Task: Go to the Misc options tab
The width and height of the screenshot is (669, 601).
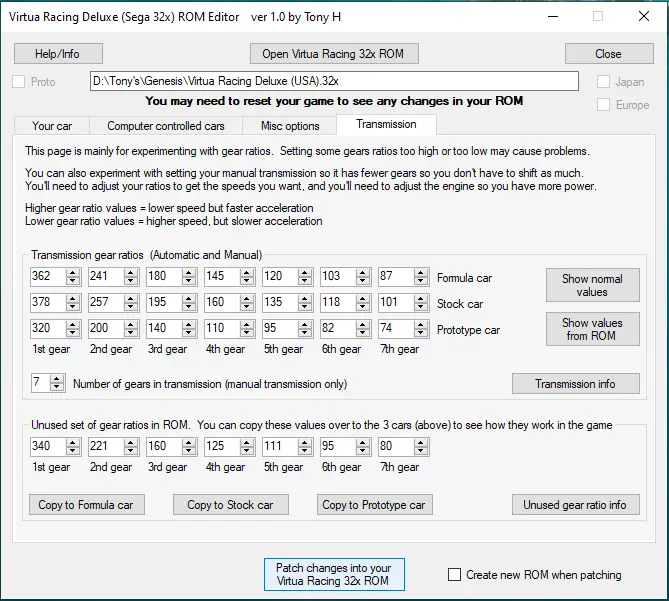Action: [290, 126]
